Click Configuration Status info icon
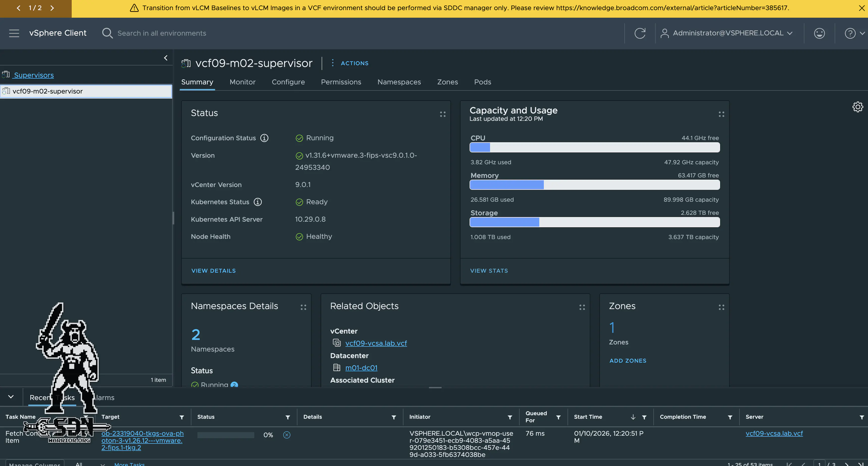Image resolution: width=868 pixels, height=466 pixels. point(264,138)
